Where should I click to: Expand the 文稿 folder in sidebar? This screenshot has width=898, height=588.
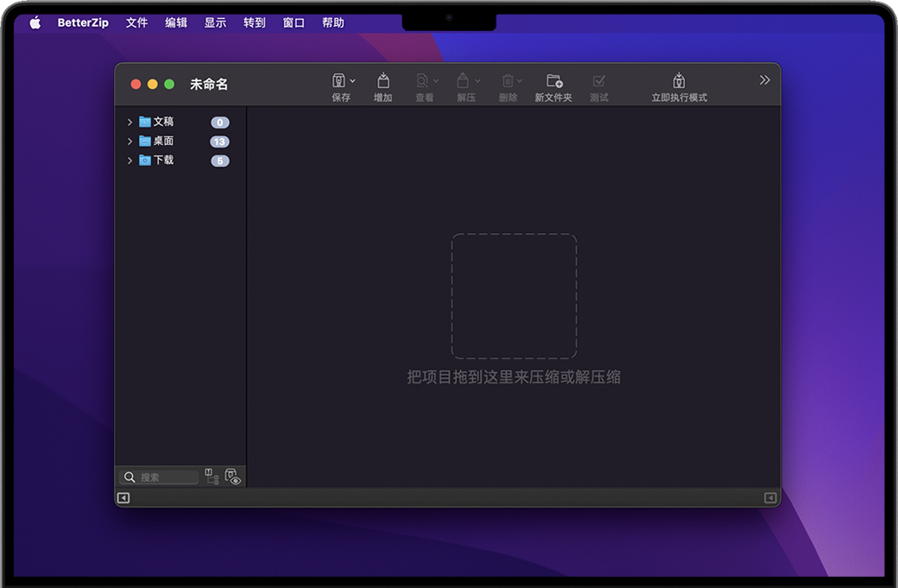(130, 123)
